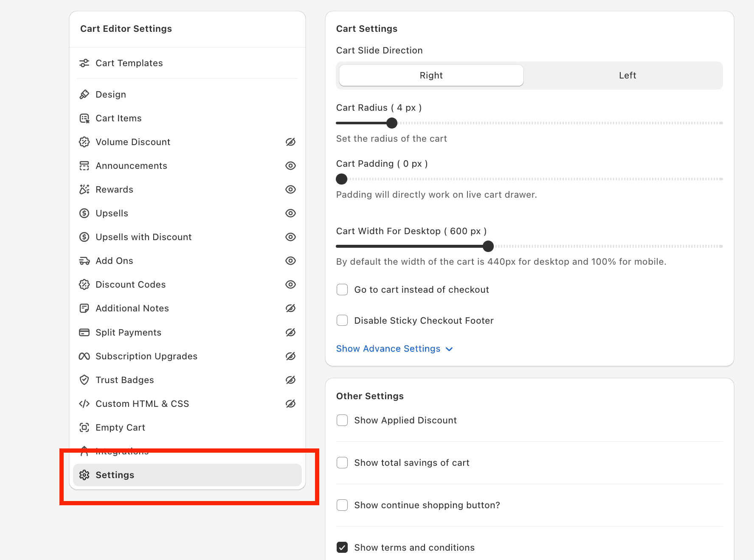
Task: Toggle Upsells visibility eye icon
Action: (x=290, y=213)
